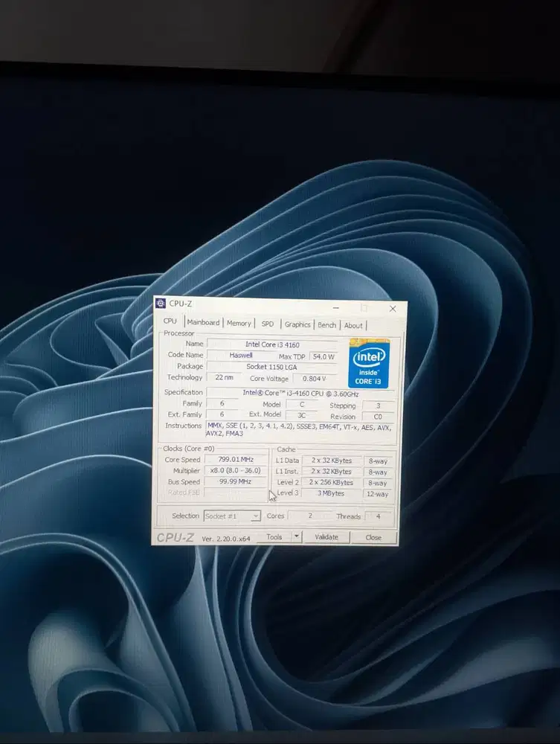Open the Tools dropdown arrow

(x=296, y=536)
